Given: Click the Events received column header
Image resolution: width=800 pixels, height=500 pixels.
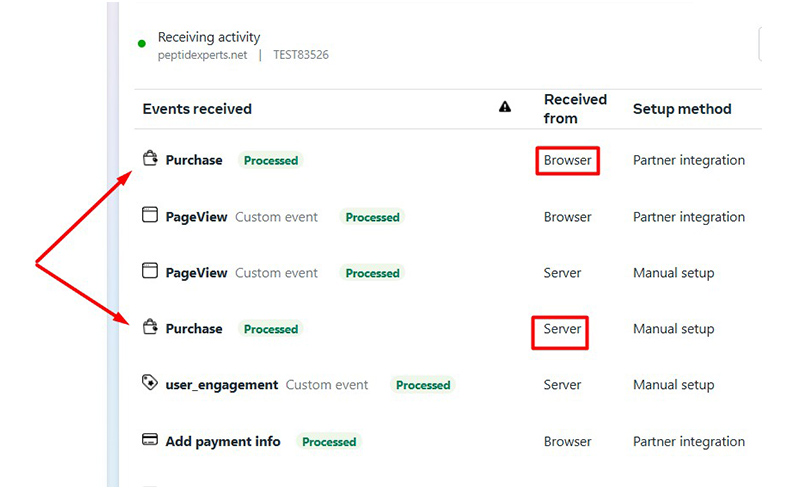Looking at the screenshot, I should coord(197,109).
